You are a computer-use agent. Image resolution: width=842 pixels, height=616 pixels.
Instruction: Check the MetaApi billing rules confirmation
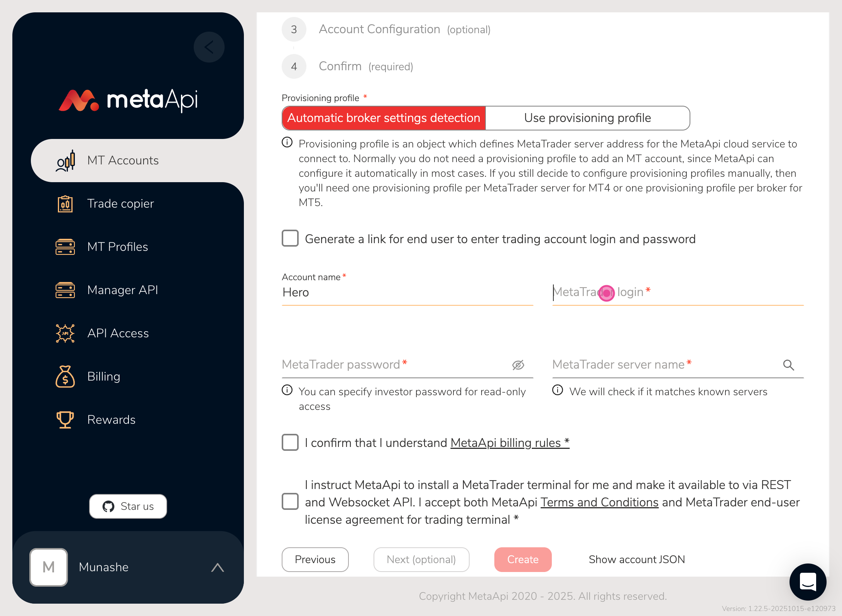coord(290,442)
